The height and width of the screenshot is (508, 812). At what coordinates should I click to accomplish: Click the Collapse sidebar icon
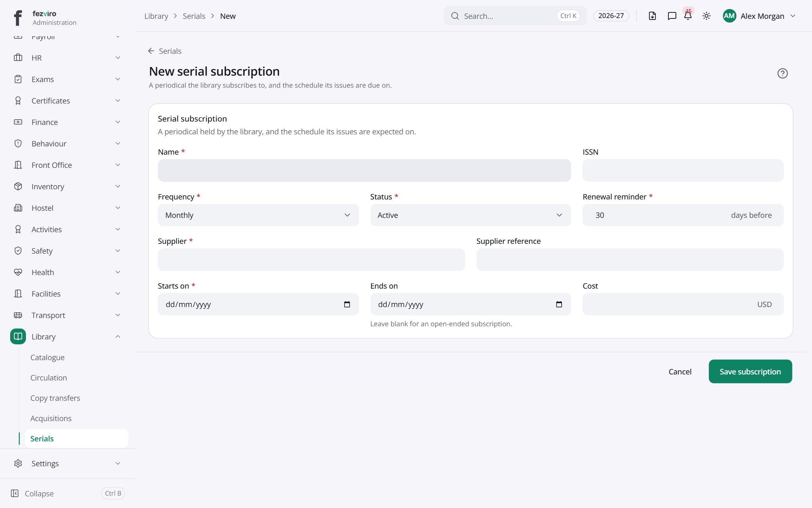point(15,493)
